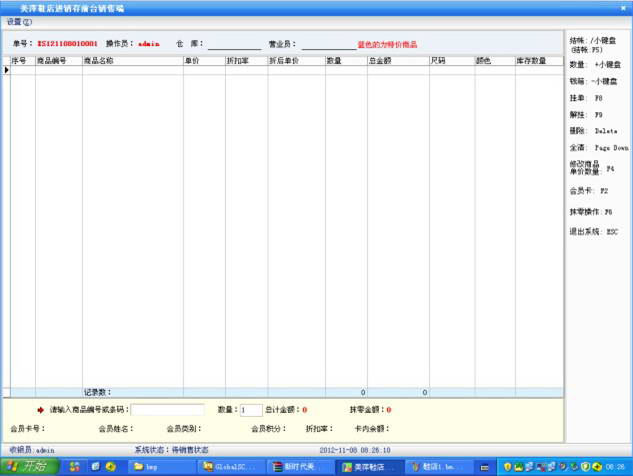Click the yellow round quick launch icon
Viewport: 633px width, 476px height.
click(111, 467)
